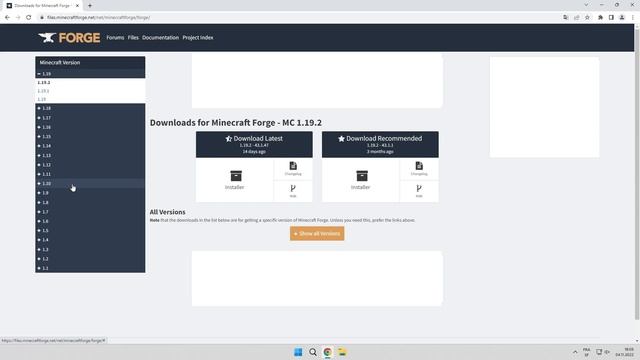Expand the 1.9 version group

click(x=90, y=193)
